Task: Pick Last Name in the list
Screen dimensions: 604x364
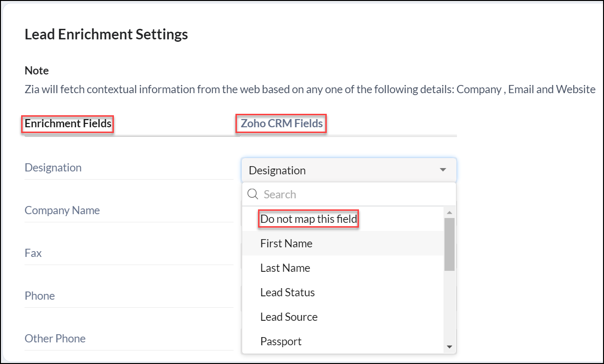Action: click(x=285, y=268)
